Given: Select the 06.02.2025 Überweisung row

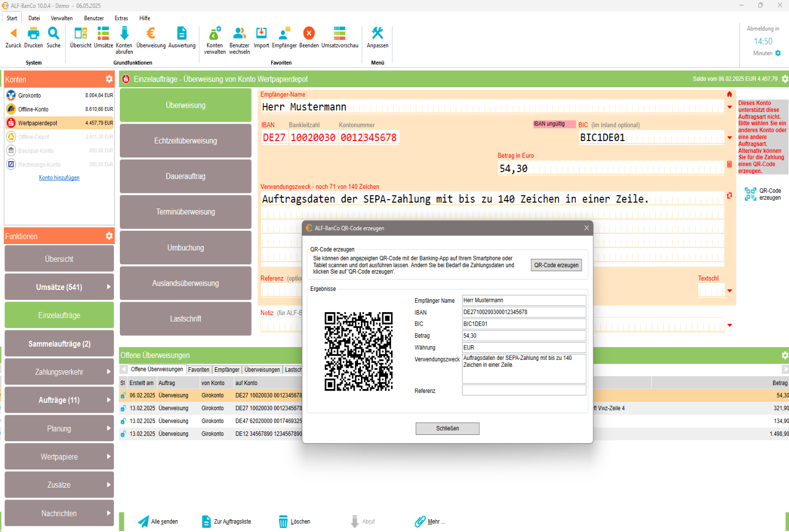Looking at the screenshot, I should tap(211, 395).
